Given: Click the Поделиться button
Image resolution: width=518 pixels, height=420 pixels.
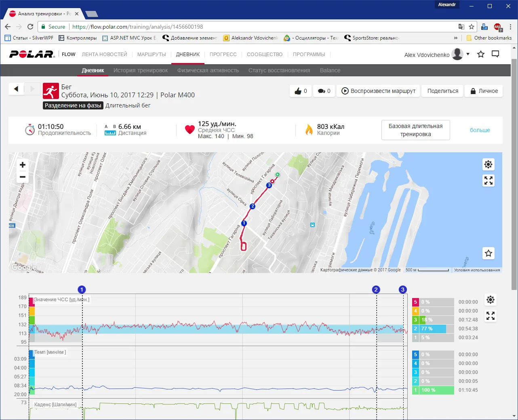Looking at the screenshot, I should click(442, 91).
